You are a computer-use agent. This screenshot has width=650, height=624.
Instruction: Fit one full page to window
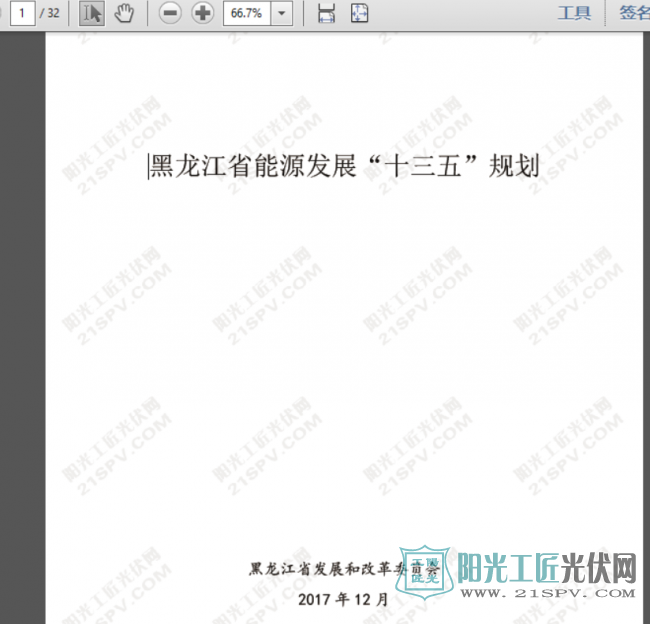359,13
